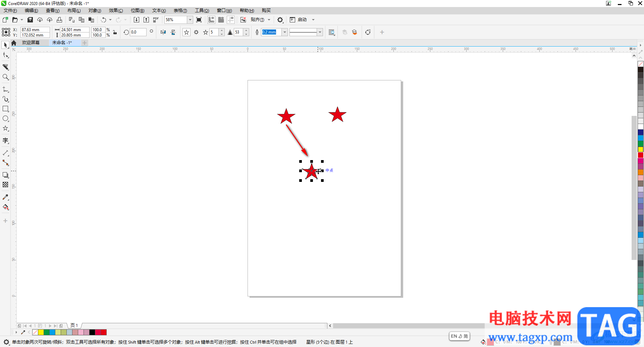The image size is (644, 347).
Task: Click the rotation angle 0.0 field
Action: 138,32
